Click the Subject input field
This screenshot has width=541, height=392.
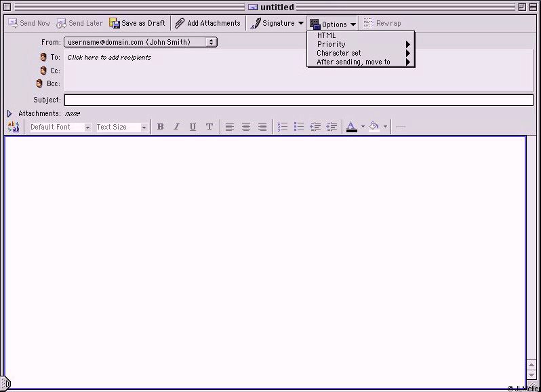coord(299,100)
